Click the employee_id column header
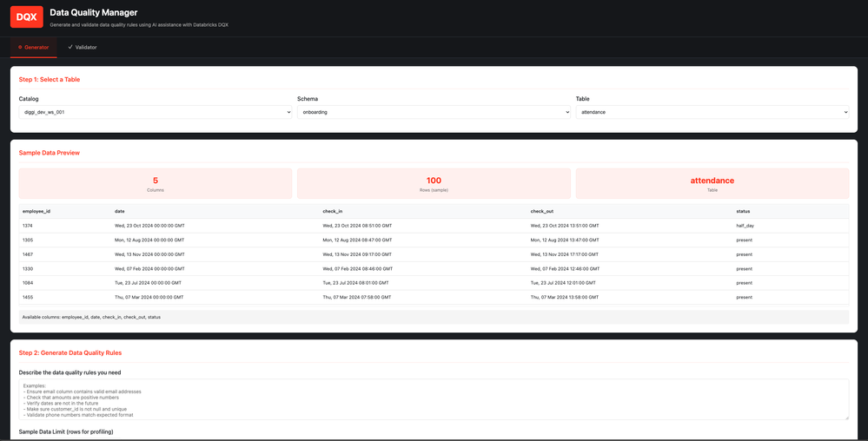 tap(36, 211)
